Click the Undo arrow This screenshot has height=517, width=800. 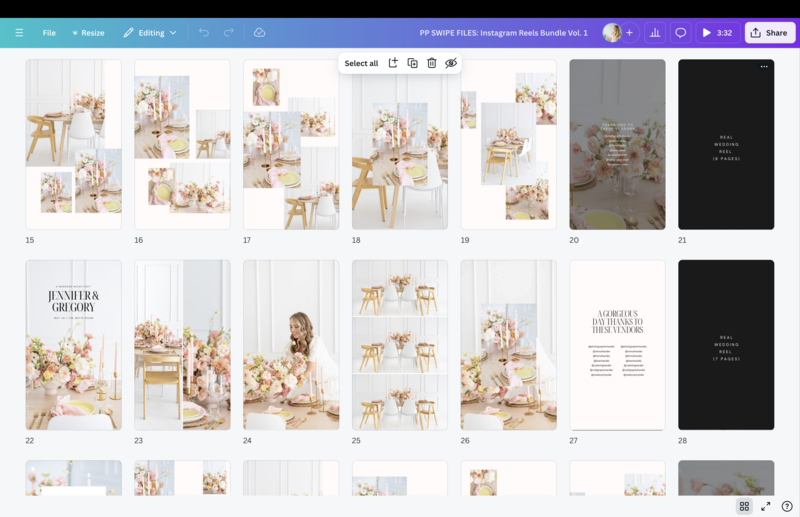[204, 33]
